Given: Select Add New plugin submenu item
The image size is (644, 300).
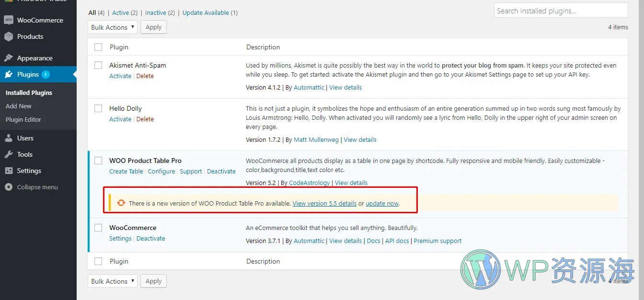Looking at the screenshot, I should click(19, 106).
